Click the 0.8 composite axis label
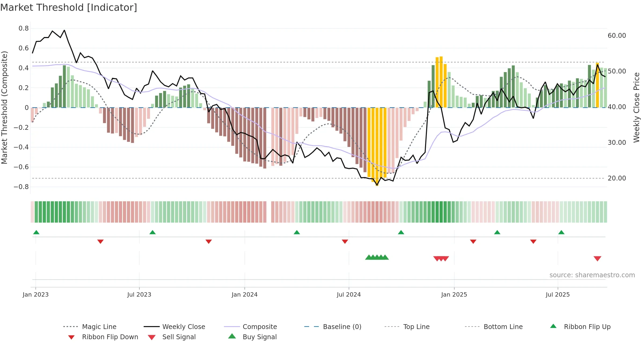 click(x=24, y=28)
